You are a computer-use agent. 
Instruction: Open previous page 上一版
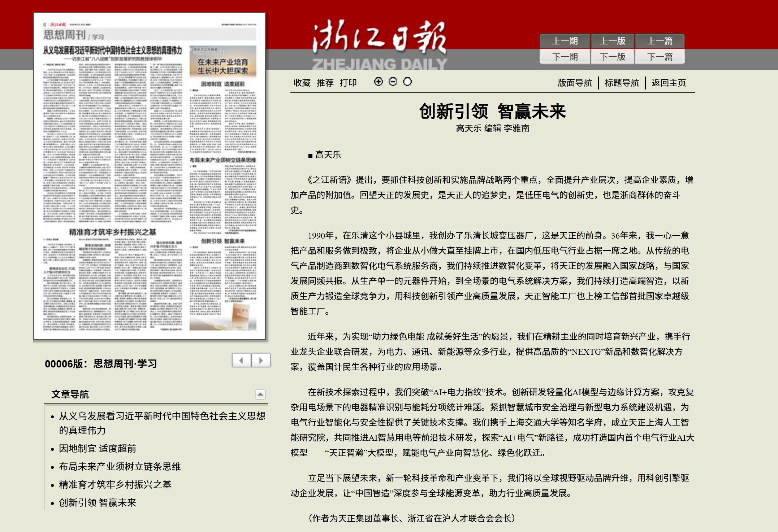(x=613, y=41)
